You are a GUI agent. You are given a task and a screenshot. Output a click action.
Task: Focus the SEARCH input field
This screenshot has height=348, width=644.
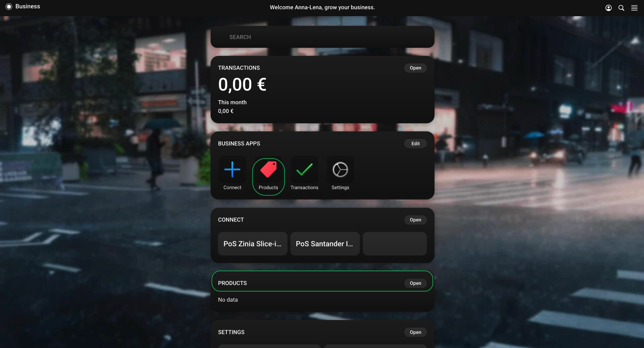322,37
